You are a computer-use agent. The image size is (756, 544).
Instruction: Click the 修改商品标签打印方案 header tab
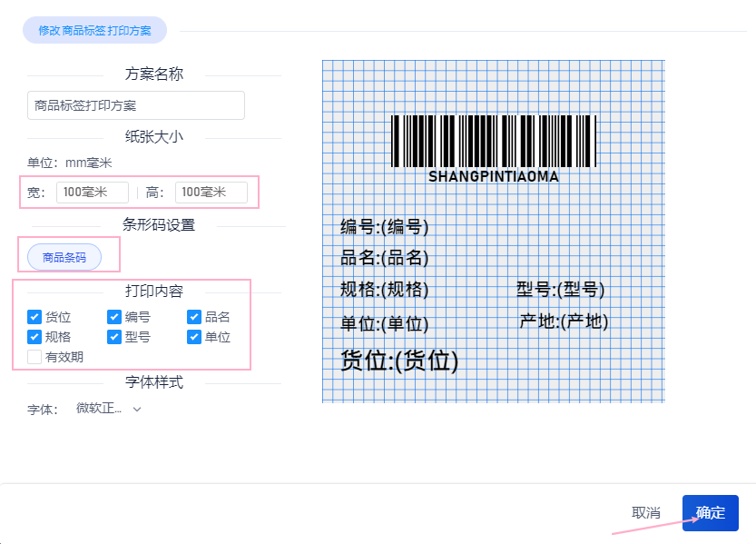pos(95,30)
